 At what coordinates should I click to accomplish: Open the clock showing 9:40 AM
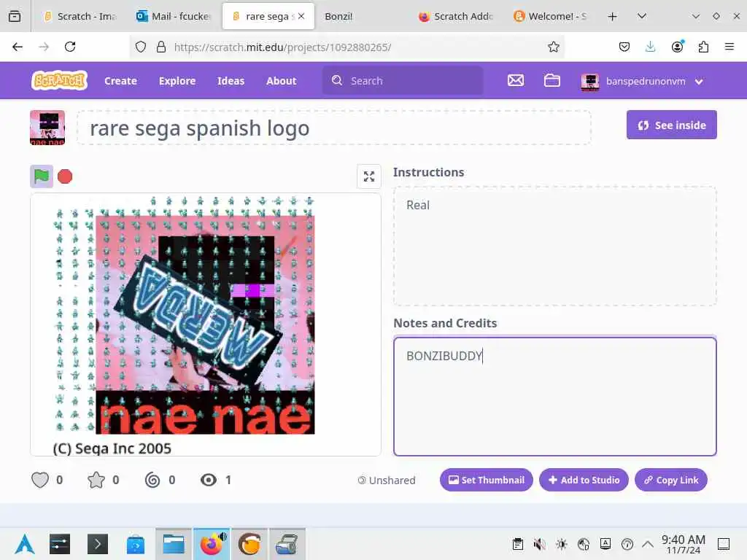click(683, 544)
